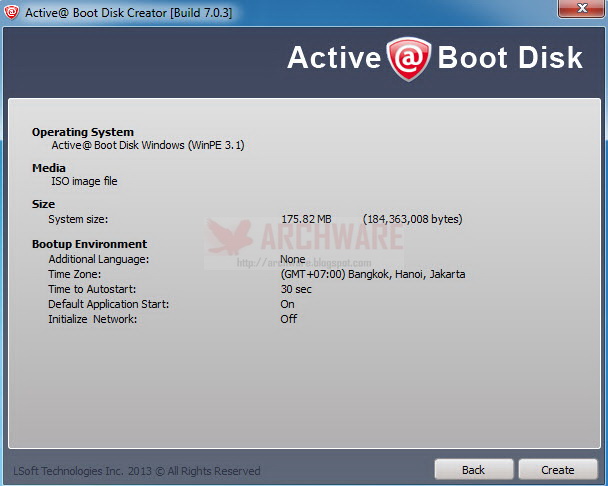Click the '175.82 MB' value
The image size is (608, 486).
point(306,219)
